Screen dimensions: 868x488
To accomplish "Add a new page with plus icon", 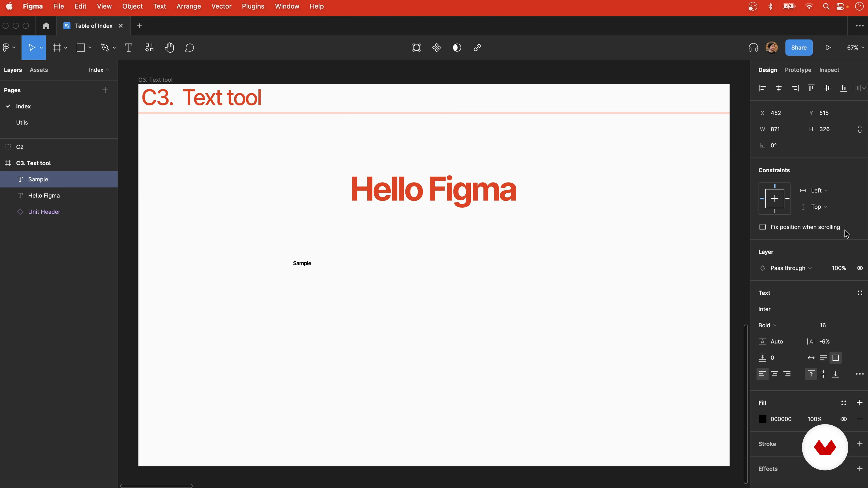I will click(x=105, y=90).
